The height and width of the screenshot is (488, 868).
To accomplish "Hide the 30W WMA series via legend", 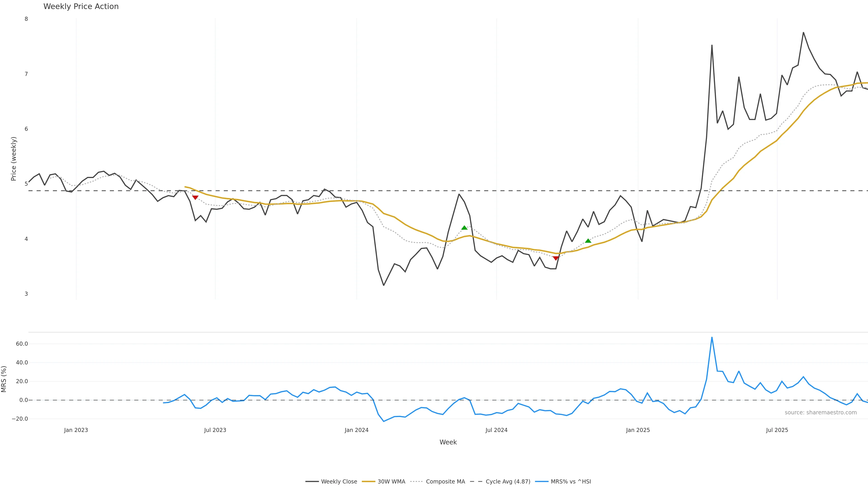I will [x=391, y=482].
